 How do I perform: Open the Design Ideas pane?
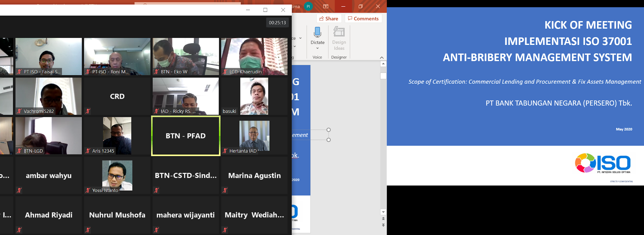pyautogui.click(x=339, y=39)
